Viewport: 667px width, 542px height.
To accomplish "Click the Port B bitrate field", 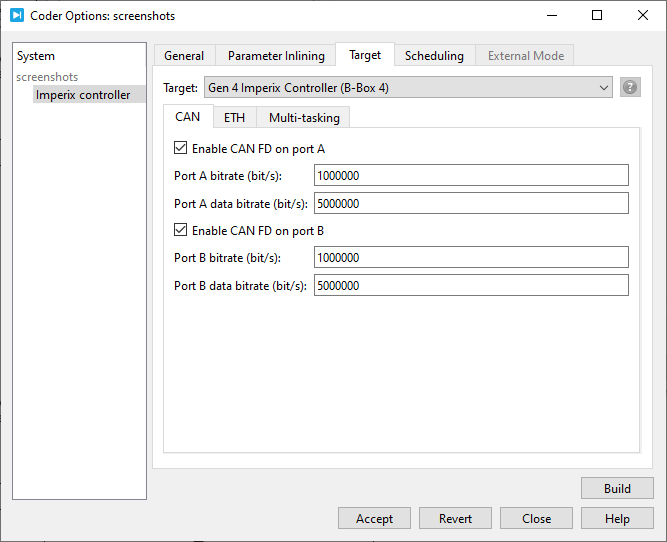I will coord(471,258).
